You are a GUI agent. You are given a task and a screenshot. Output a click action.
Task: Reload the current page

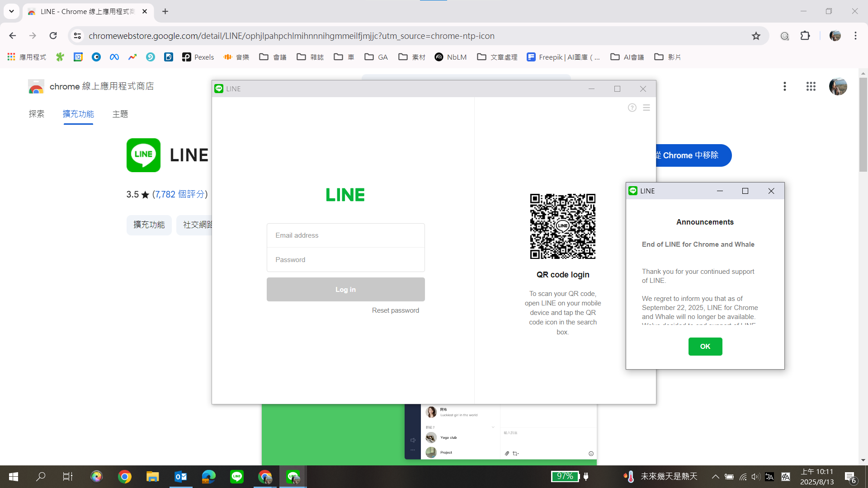(x=53, y=36)
